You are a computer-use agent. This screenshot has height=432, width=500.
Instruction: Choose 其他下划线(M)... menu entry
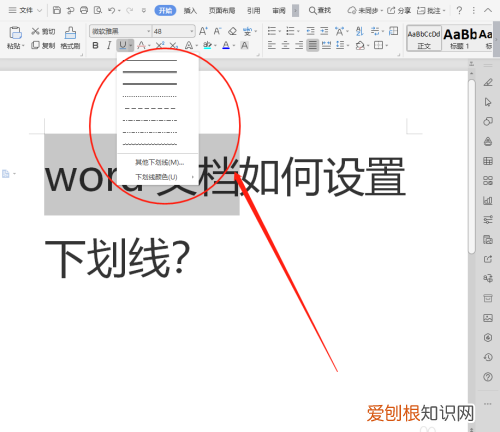click(158, 162)
